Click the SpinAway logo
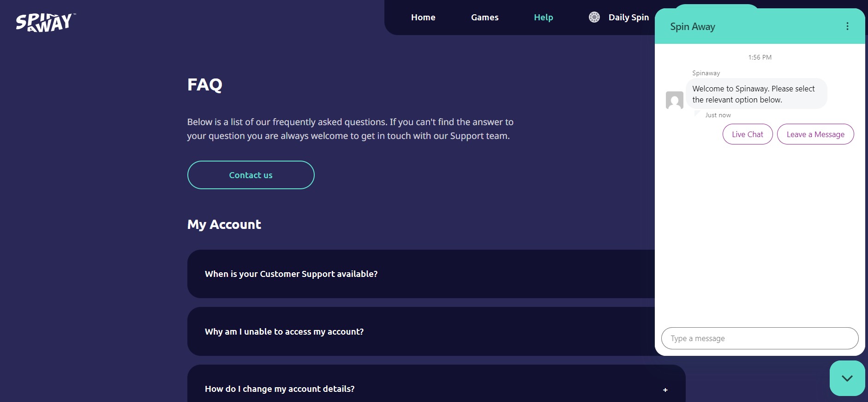The width and height of the screenshot is (868, 402). pos(45,22)
